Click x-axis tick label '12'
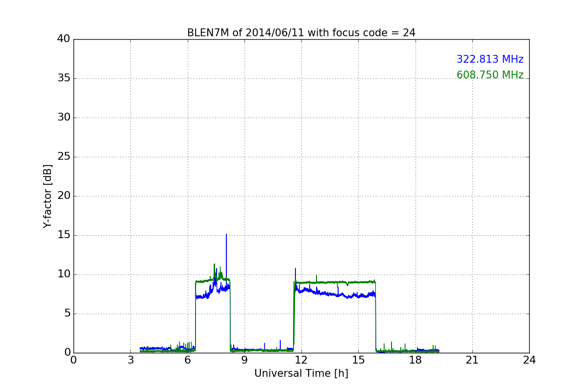The image size is (588, 392). [x=301, y=360]
